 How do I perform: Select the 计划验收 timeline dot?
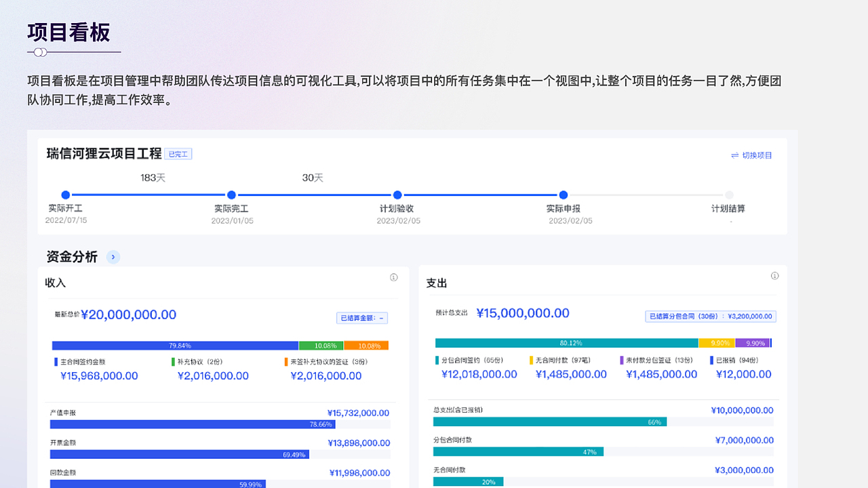coord(397,195)
